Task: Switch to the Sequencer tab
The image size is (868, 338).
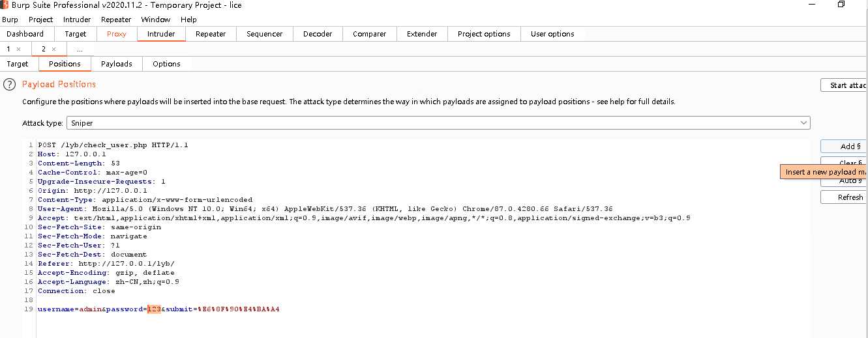Action: [x=265, y=34]
